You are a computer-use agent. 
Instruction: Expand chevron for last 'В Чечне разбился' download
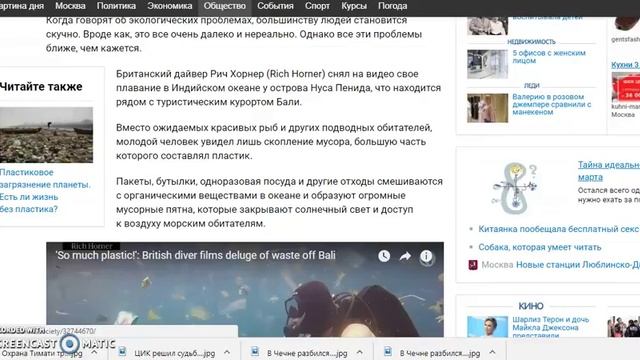click(492, 352)
